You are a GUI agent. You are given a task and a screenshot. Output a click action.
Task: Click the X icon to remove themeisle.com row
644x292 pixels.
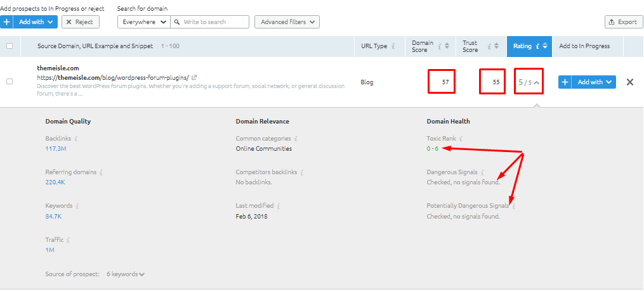629,82
